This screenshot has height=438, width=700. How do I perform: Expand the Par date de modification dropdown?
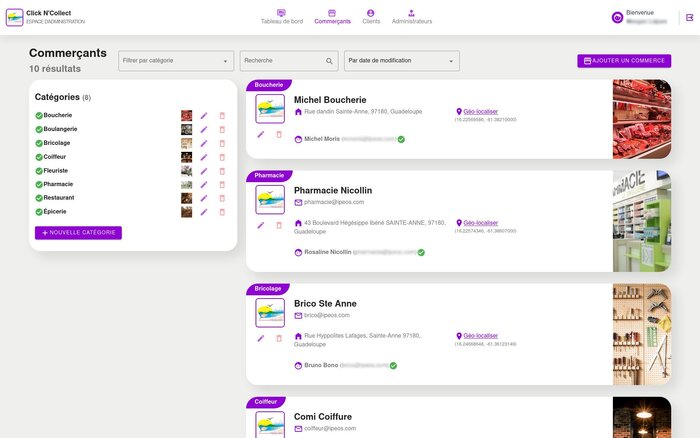(x=402, y=61)
